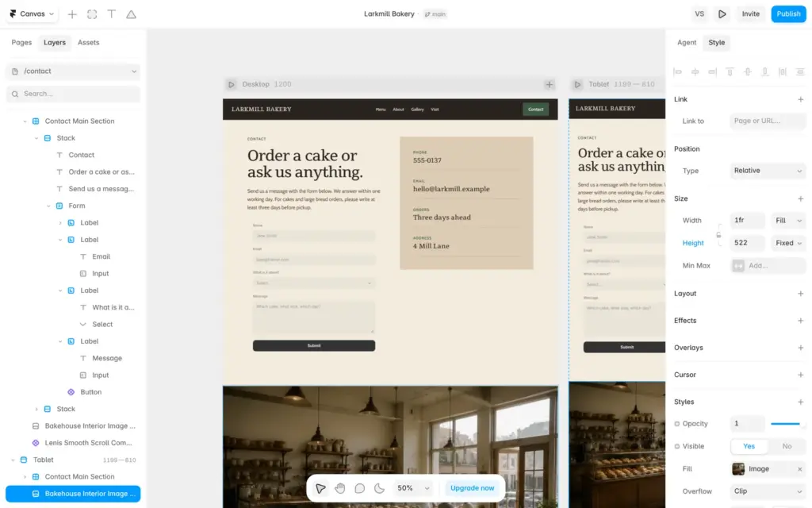Click the distribute horizontally icon
Image resolution: width=812 pixels, height=508 pixels.
click(x=783, y=72)
